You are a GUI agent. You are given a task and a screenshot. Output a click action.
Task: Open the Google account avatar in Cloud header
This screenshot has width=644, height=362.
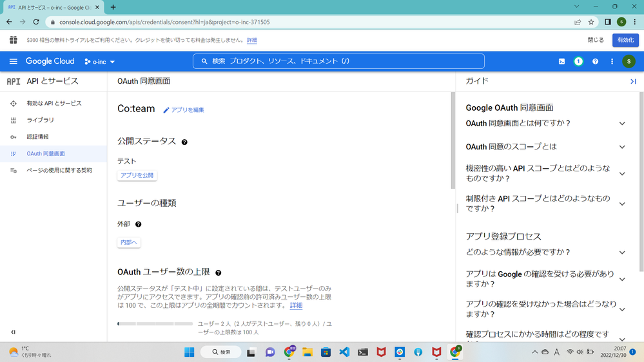[x=629, y=62]
